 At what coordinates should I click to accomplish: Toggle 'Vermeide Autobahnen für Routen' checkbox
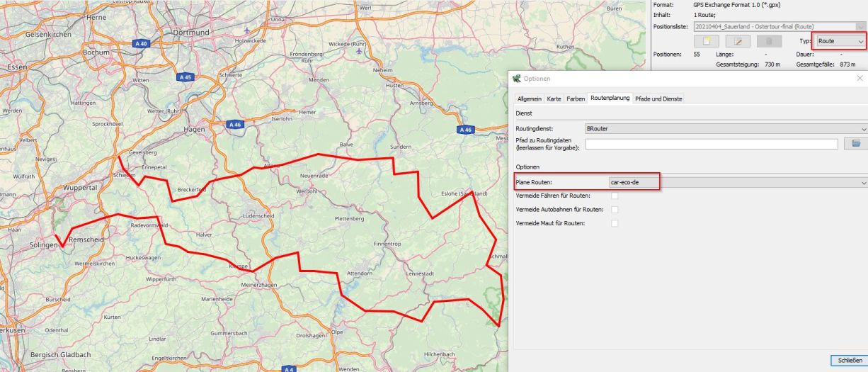tap(615, 210)
